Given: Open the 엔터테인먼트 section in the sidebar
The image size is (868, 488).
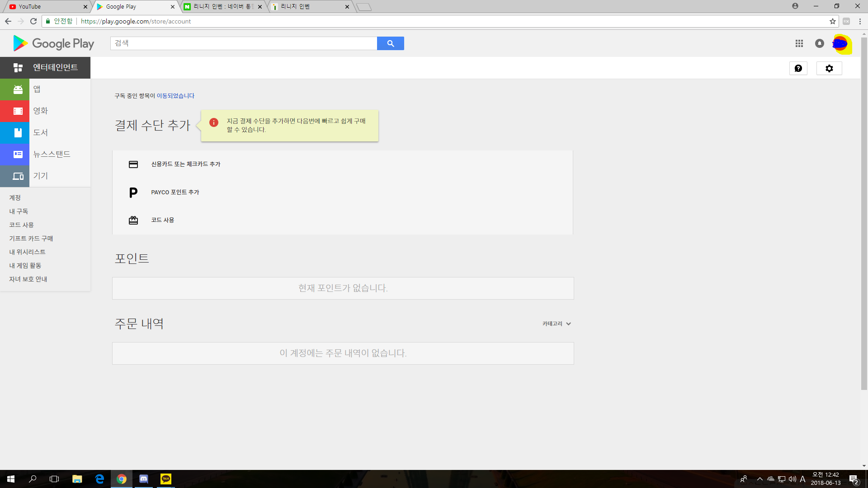Looking at the screenshot, I should pos(45,68).
